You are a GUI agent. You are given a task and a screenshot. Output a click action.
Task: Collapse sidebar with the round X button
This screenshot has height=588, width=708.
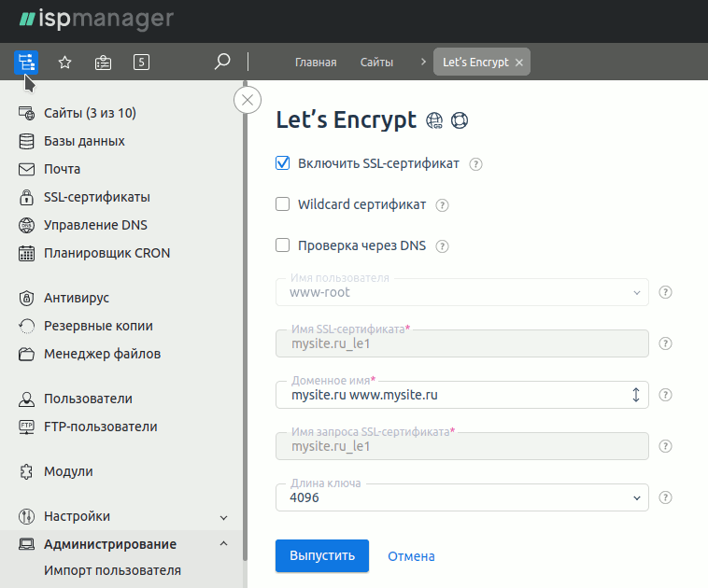tap(248, 100)
